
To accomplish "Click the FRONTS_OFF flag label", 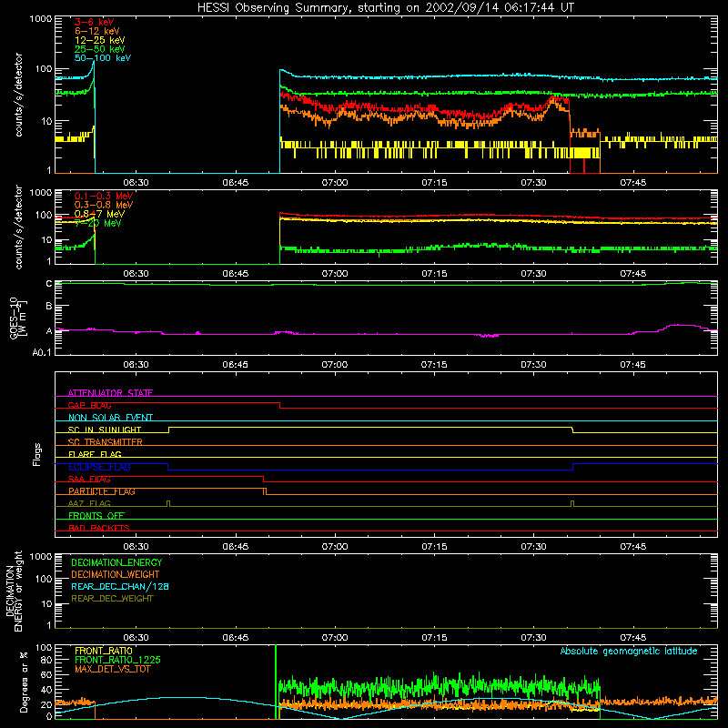I will (x=96, y=516).
